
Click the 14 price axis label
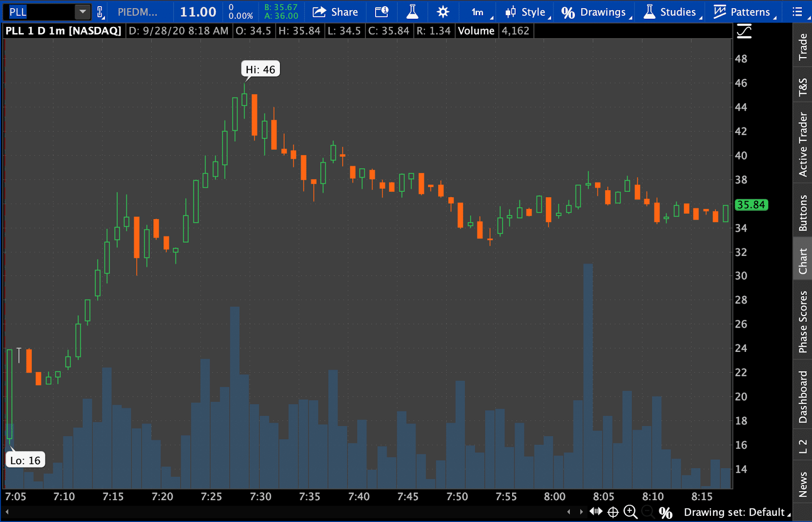(741, 469)
